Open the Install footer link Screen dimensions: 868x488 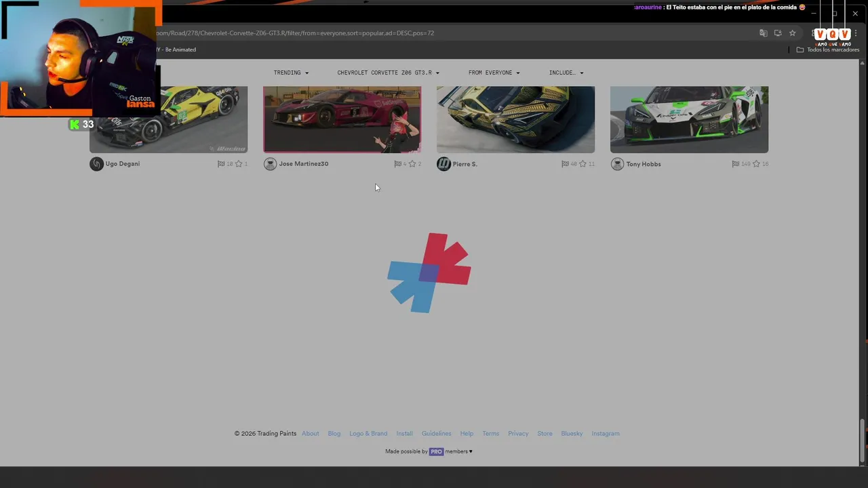(x=405, y=434)
